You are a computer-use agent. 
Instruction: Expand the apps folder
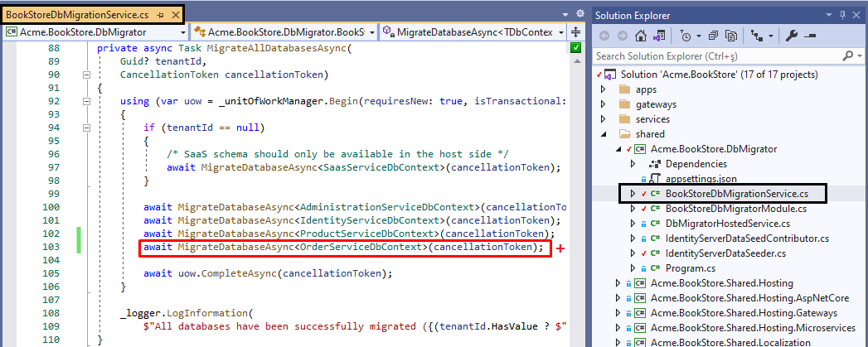click(603, 89)
